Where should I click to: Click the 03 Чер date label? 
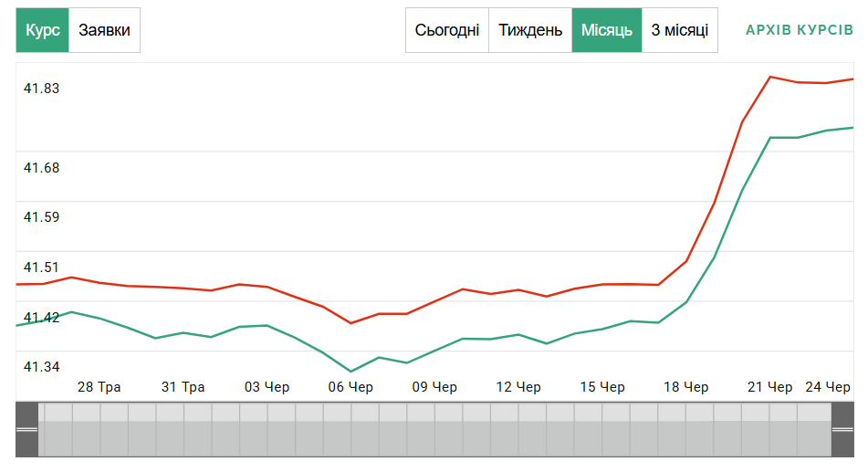point(267,387)
